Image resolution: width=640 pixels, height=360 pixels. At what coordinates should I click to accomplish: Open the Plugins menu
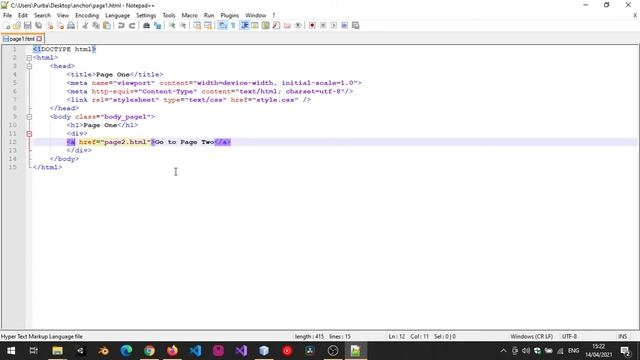pos(230,16)
